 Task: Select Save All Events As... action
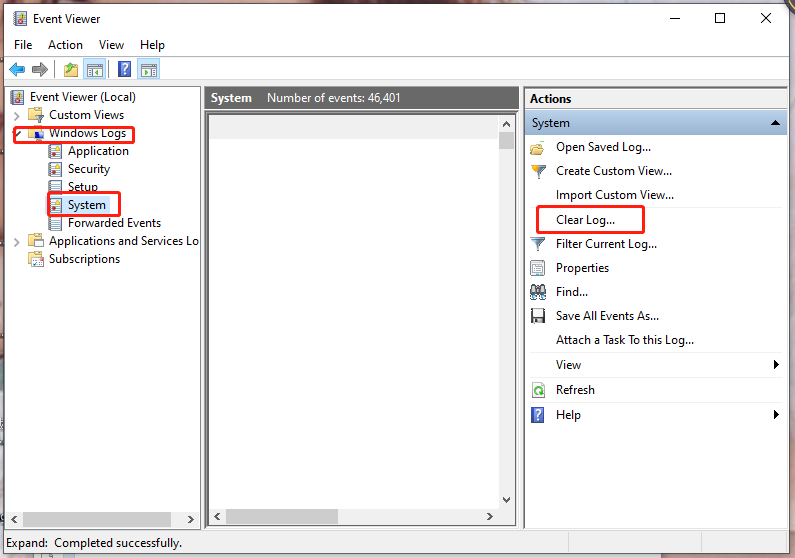(607, 316)
